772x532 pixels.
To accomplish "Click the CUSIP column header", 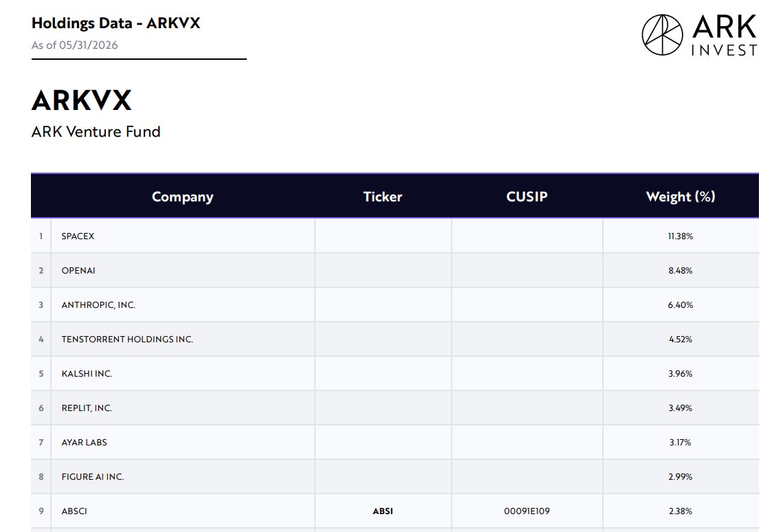I will [527, 197].
